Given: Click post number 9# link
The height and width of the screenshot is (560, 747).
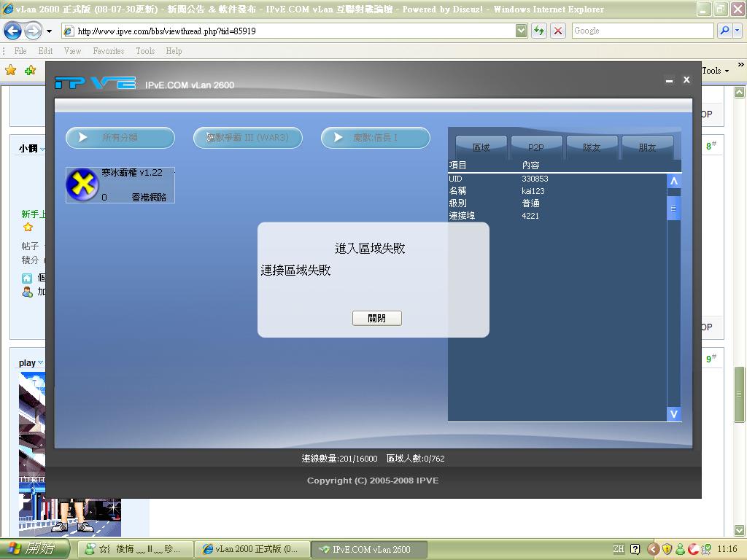Looking at the screenshot, I should [x=711, y=359].
